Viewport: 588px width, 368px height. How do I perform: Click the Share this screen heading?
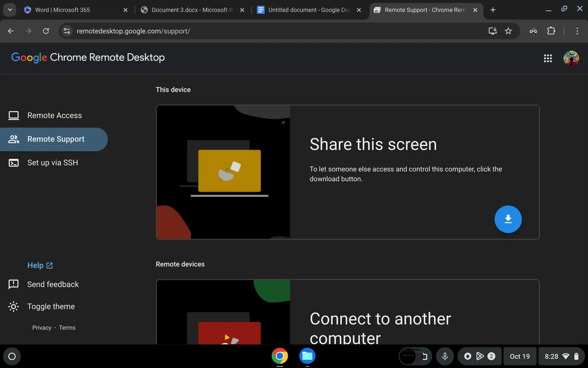[x=373, y=144]
